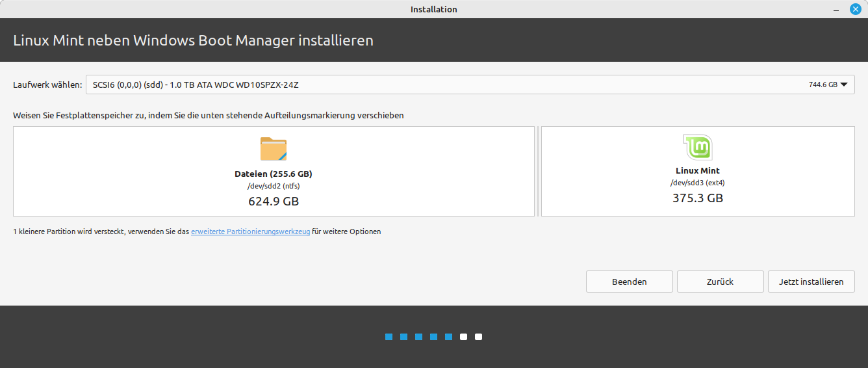This screenshot has width=868, height=368.
Task: Click the 624.9 GB size value
Action: click(x=274, y=202)
